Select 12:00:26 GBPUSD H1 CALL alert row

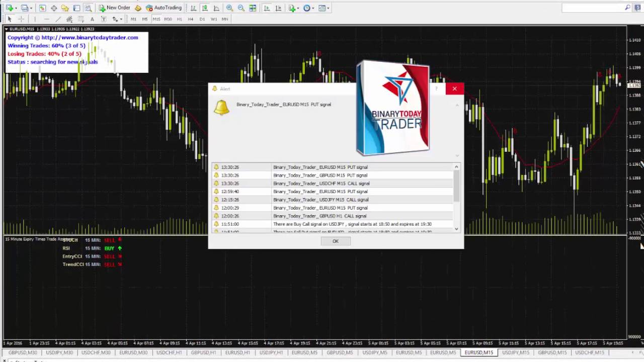(x=333, y=216)
